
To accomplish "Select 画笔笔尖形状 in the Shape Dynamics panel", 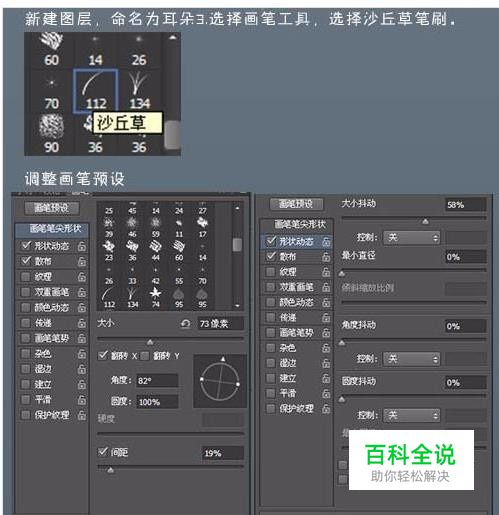I will tap(297, 224).
